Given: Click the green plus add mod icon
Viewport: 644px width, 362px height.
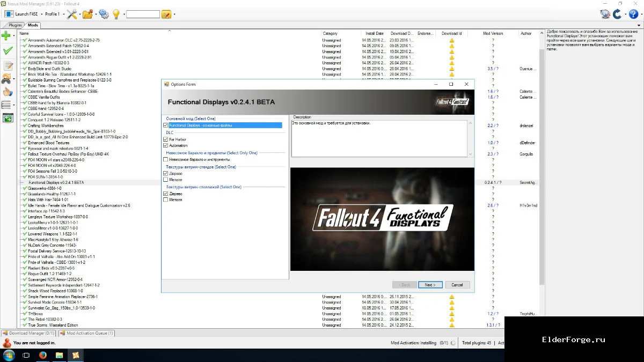Looking at the screenshot, I should 6,36.
